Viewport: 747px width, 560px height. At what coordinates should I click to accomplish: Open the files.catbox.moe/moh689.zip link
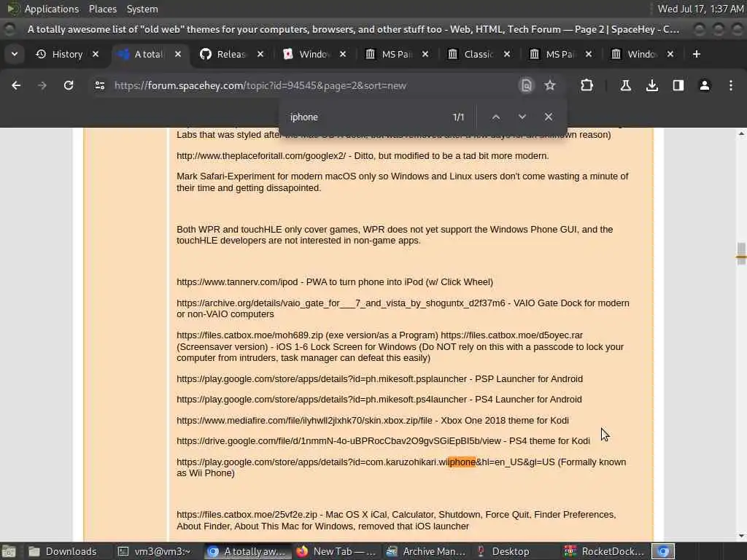point(249,335)
